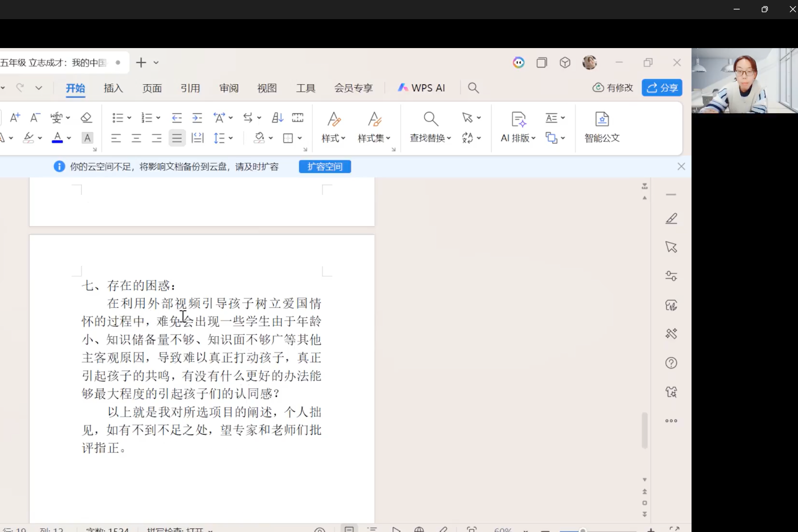Open the 智能公文 smart document tool
This screenshot has width=798, height=532.
(x=602, y=127)
